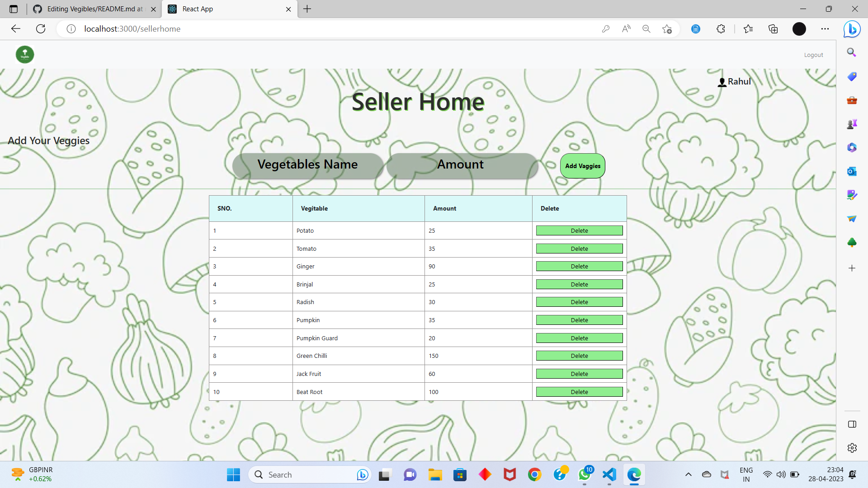
Task: Open shopping deals icon in Edge sidebar
Action: [852, 76]
